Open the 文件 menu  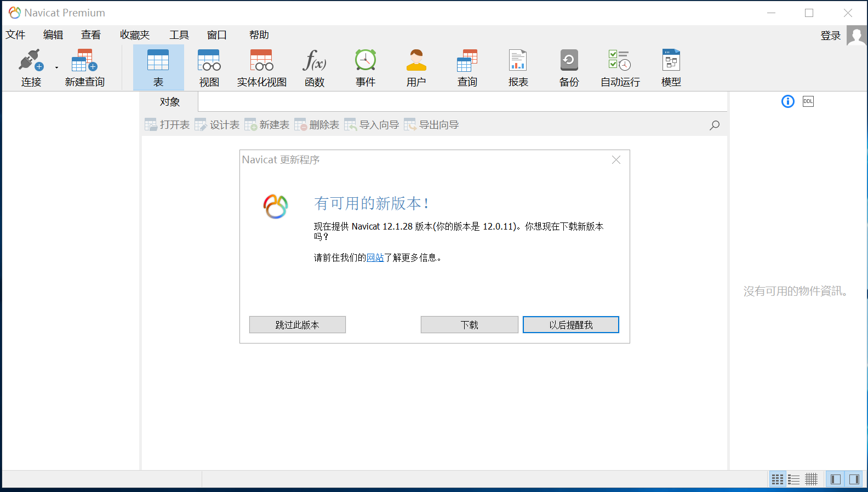point(15,35)
